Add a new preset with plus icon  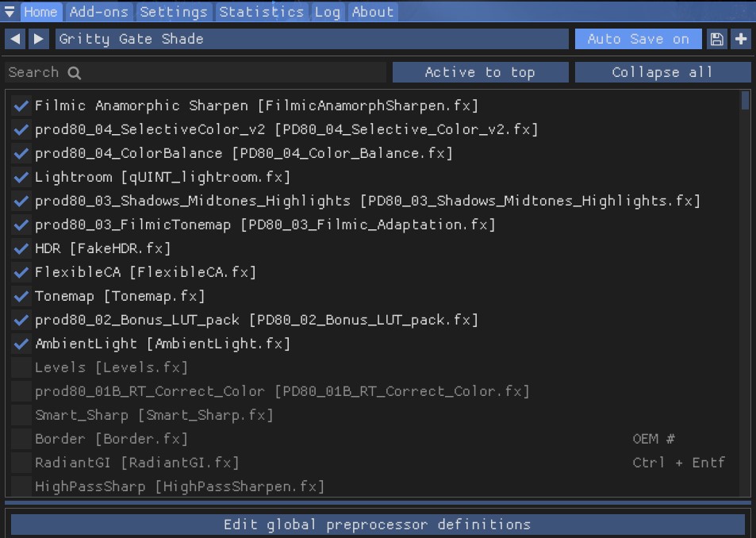[741, 39]
